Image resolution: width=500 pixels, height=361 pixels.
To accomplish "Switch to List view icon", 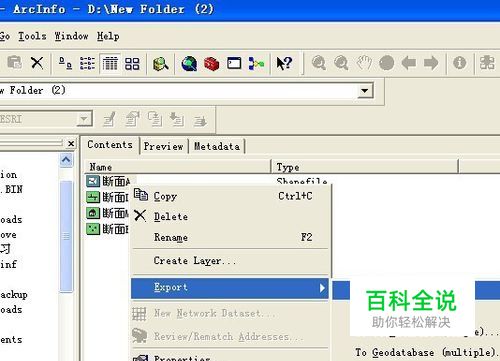I will 87,63.
